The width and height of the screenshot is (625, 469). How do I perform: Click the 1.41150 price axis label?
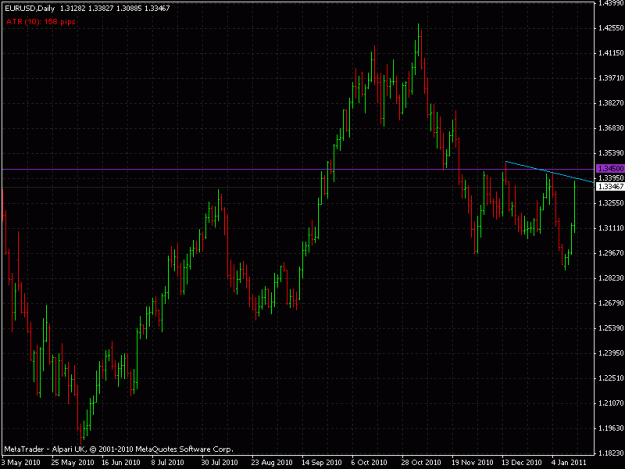click(x=611, y=53)
